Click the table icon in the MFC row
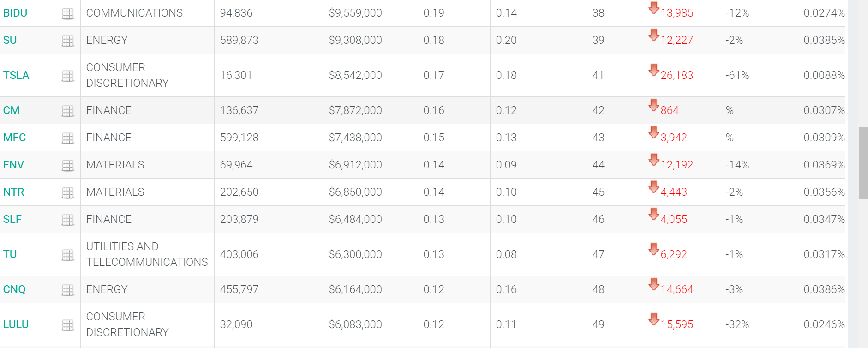Viewport: 868px width, 348px height. 68,138
